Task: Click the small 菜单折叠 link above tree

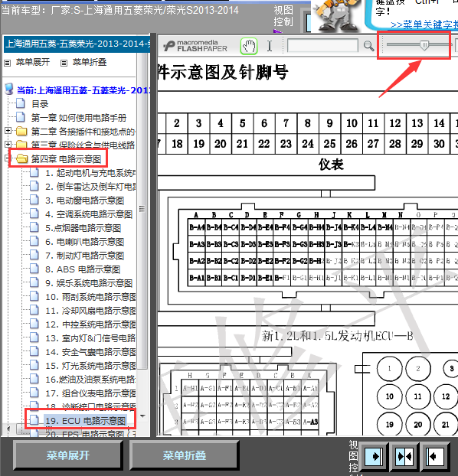Action: [x=90, y=62]
